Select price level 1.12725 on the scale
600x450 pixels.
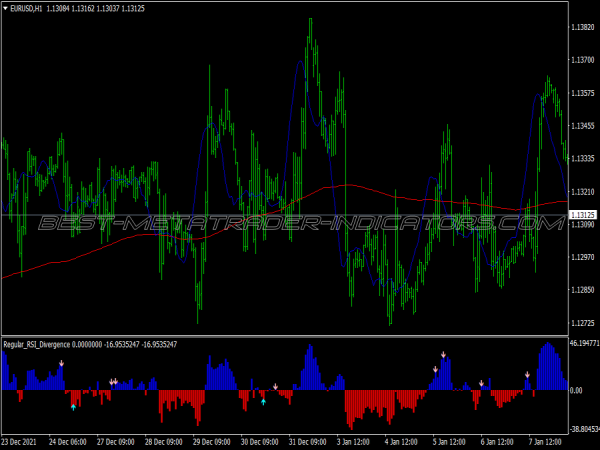[x=583, y=323]
